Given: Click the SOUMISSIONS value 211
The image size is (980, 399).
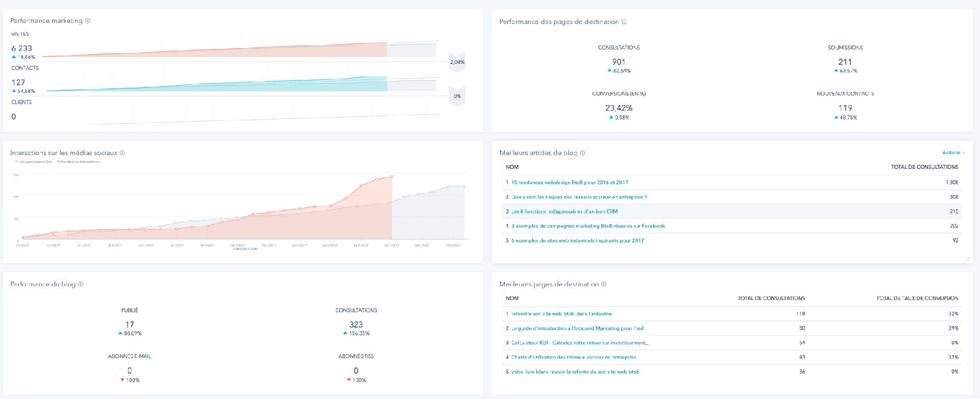Looking at the screenshot, I should tap(845, 62).
